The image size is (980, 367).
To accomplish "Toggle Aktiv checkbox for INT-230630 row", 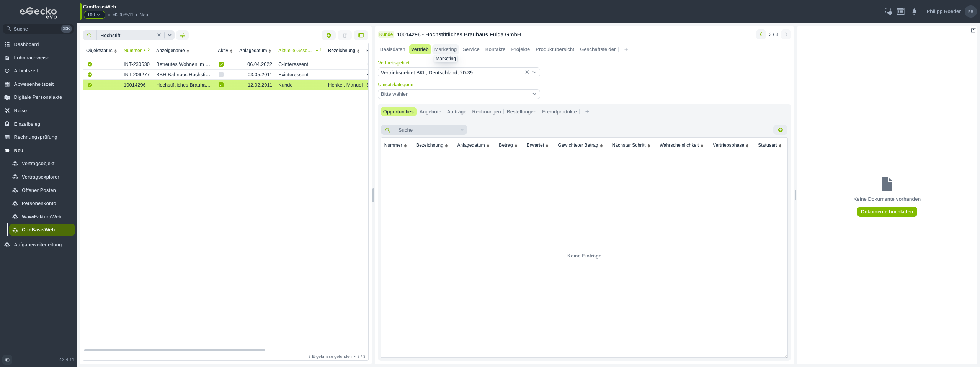I will tap(221, 64).
